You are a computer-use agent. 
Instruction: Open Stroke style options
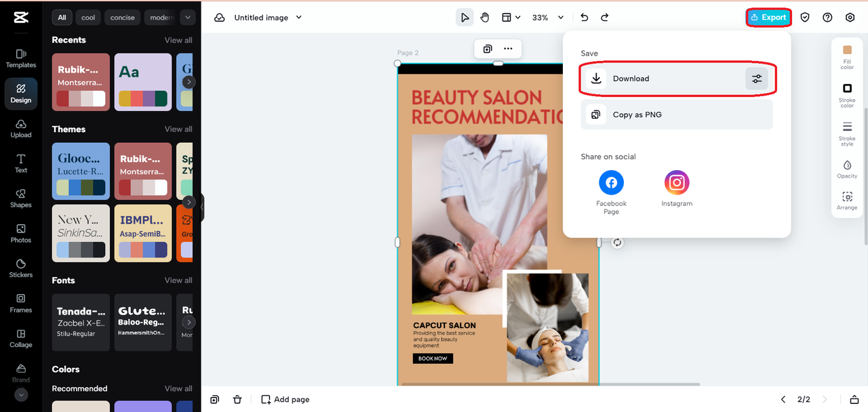pyautogui.click(x=847, y=134)
